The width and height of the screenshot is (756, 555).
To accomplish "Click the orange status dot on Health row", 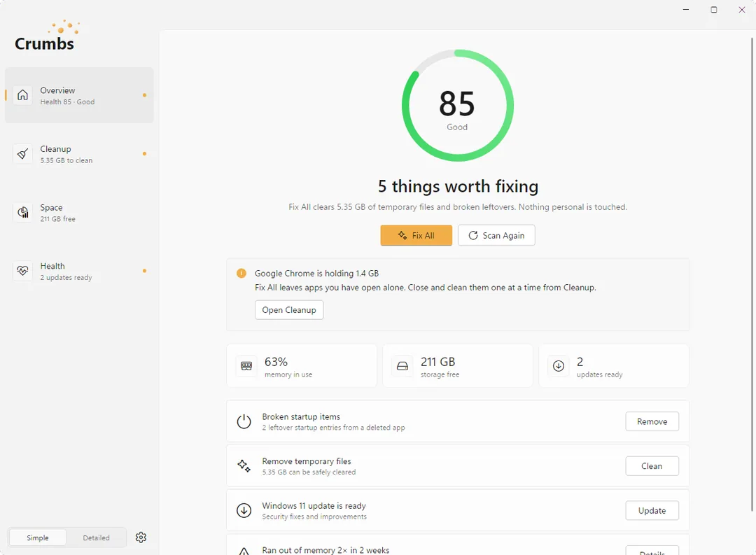I will [144, 271].
